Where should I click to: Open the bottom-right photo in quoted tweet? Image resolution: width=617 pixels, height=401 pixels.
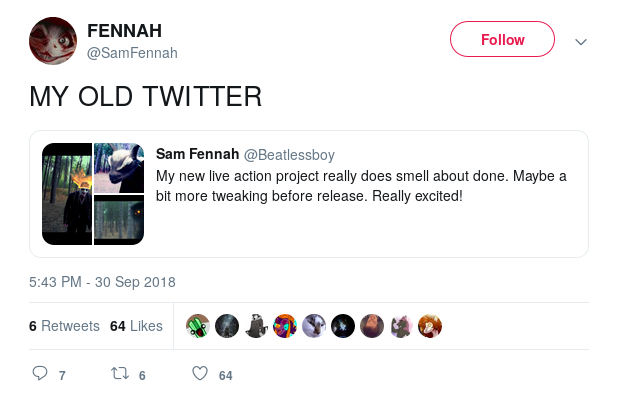click(x=119, y=220)
